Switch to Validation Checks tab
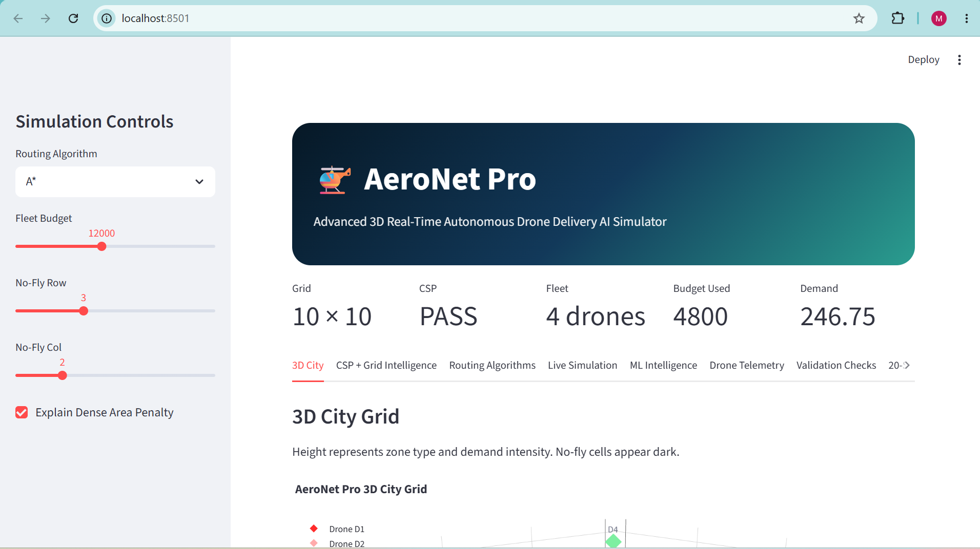Image resolution: width=980 pixels, height=549 pixels. pyautogui.click(x=836, y=365)
